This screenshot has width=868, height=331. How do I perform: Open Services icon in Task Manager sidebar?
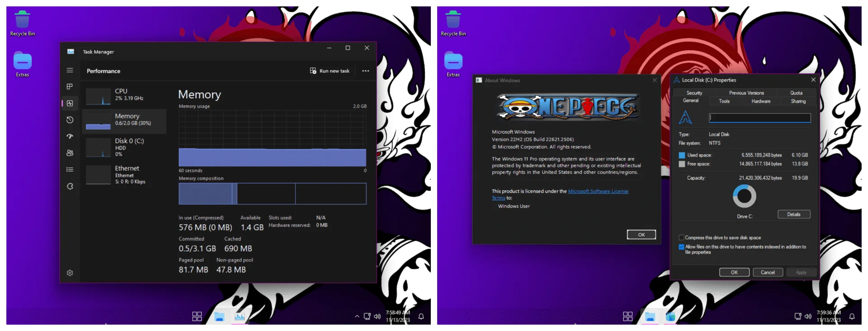[70, 186]
